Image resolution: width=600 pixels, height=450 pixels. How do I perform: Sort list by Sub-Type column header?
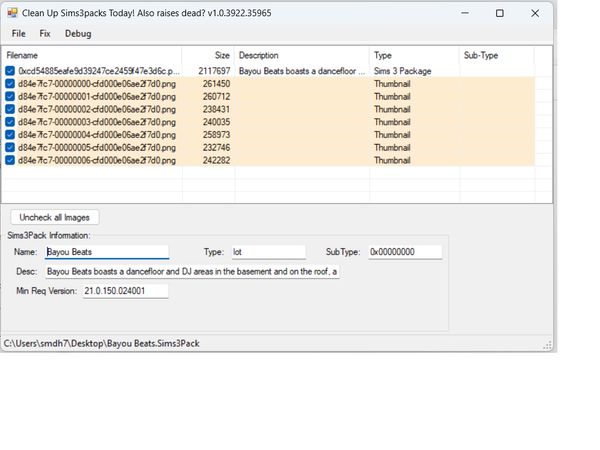point(497,55)
